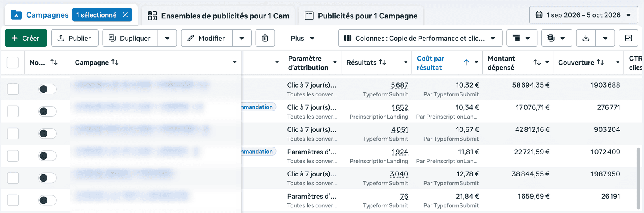Click the vertical scrollbar of the table

tap(638, 179)
